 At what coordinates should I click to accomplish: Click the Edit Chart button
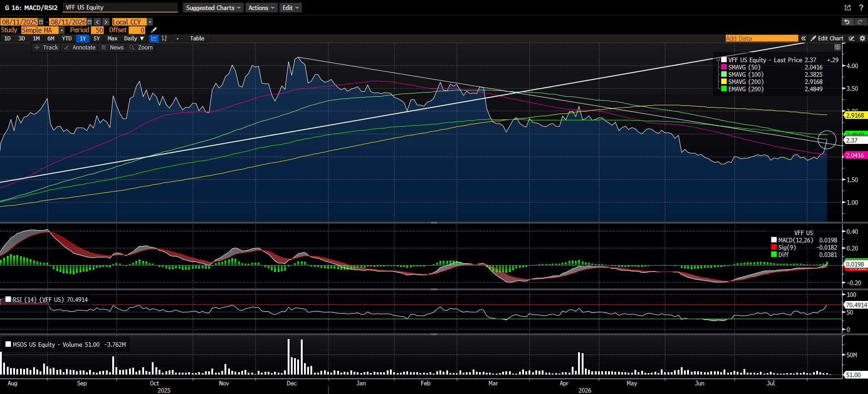[x=827, y=39]
